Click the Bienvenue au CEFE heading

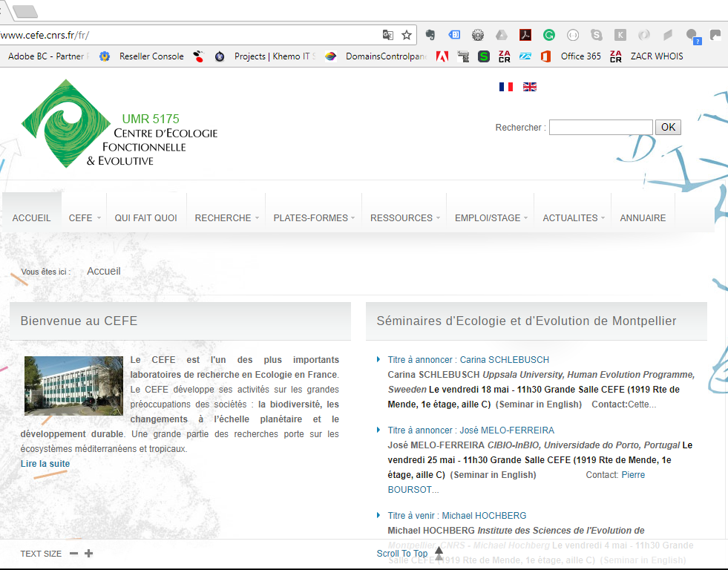pos(79,321)
